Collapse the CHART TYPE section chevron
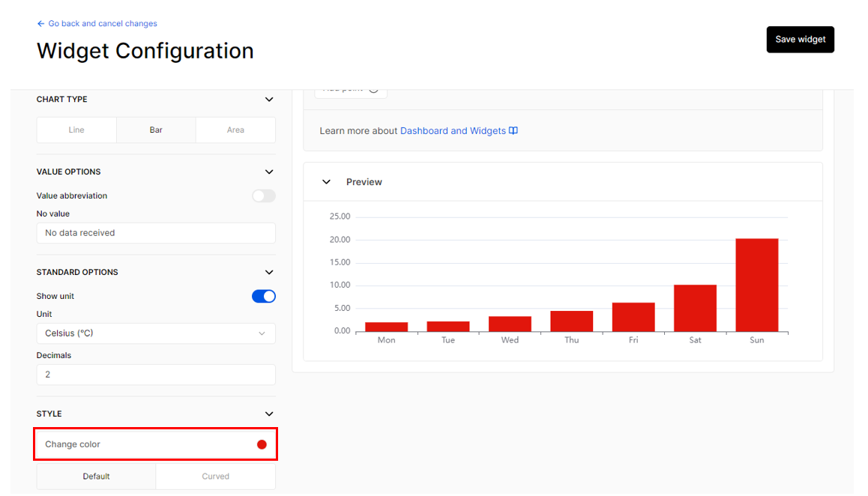This screenshot has height=496, width=868. click(269, 100)
